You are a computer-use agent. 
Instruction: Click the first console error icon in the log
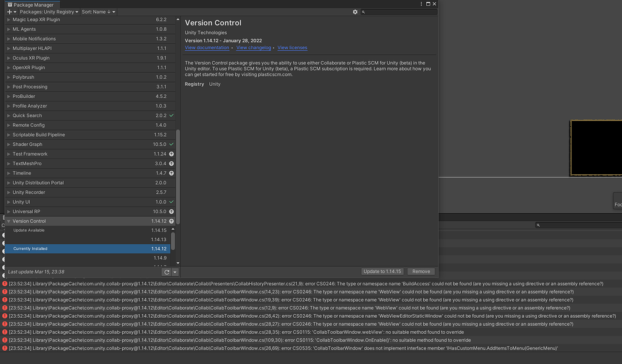click(5, 283)
